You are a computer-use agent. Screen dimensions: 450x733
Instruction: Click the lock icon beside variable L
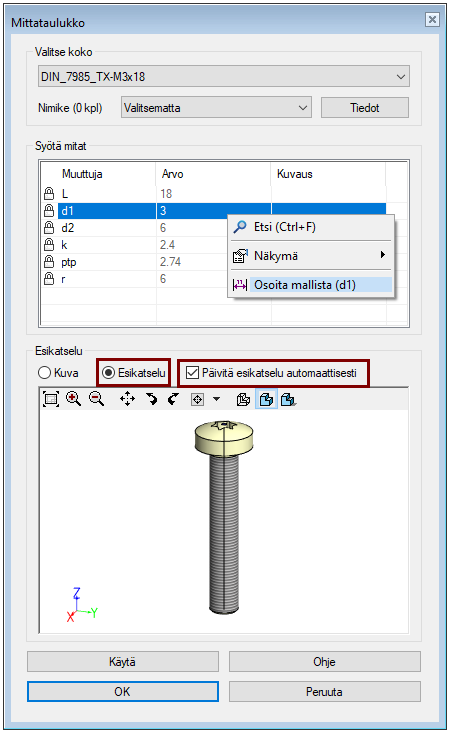pyautogui.click(x=49, y=194)
